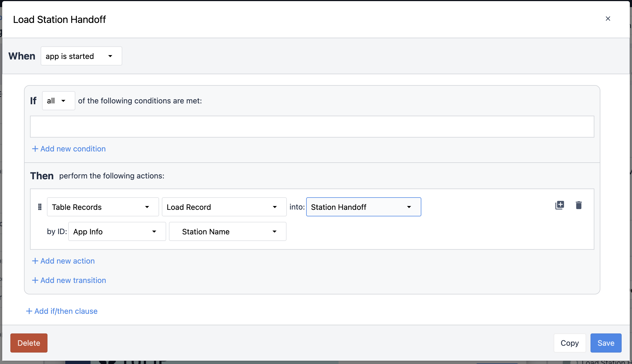Click plus icon beside Add new condition
This screenshot has width=632, height=364.
point(35,149)
